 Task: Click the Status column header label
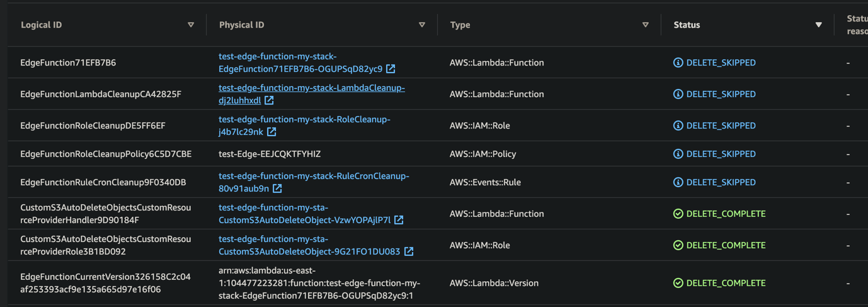[687, 25]
